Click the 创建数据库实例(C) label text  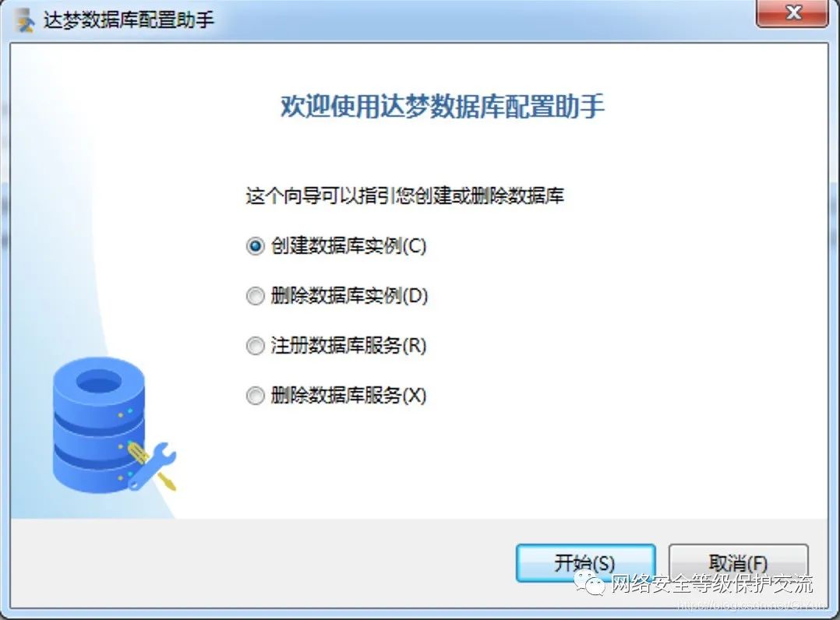click(x=349, y=246)
